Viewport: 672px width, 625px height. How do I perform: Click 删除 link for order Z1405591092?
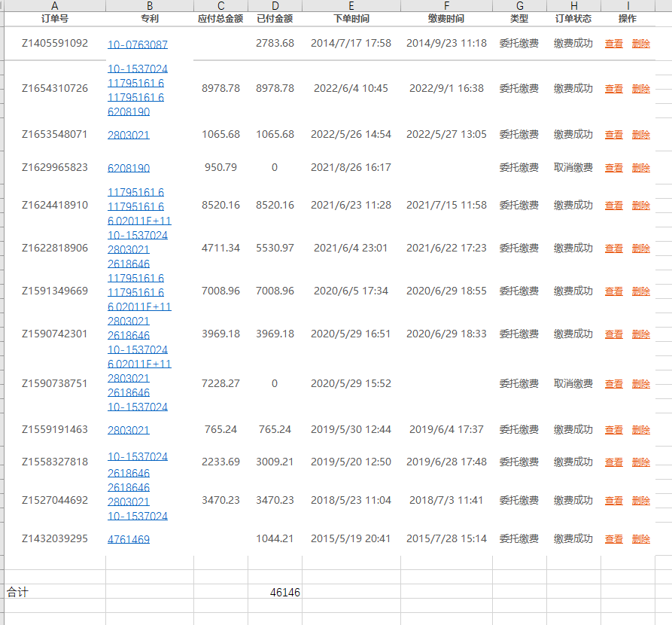641,44
